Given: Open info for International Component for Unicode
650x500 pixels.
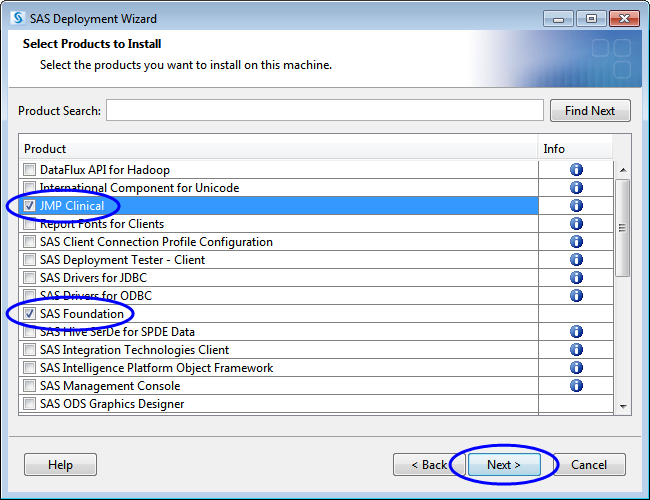Looking at the screenshot, I should click(x=576, y=187).
